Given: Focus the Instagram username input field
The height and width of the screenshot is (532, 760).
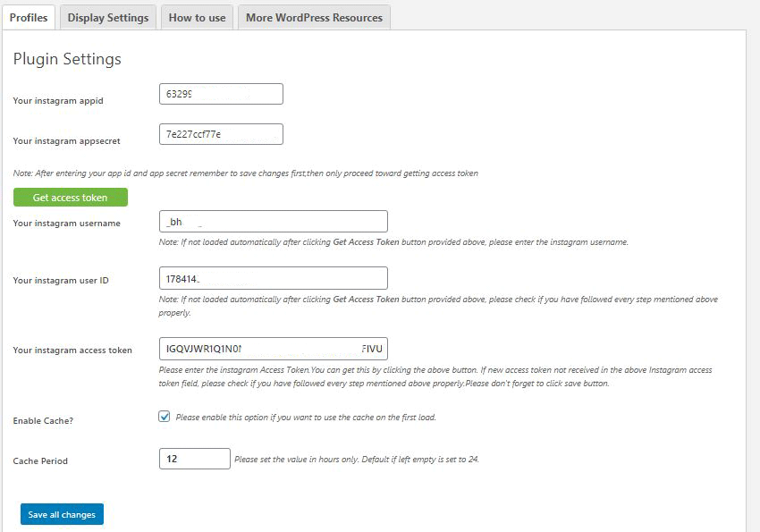Looking at the screenshot, I should pos(274,222).
